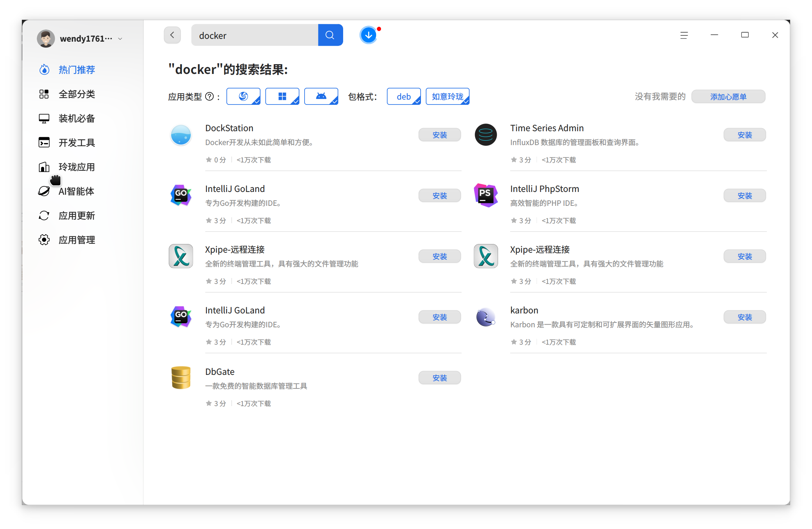The width and height of the screenshot is (812, 529).
Task: Click the help icon beside 应用类型
Action: [209, 96]
